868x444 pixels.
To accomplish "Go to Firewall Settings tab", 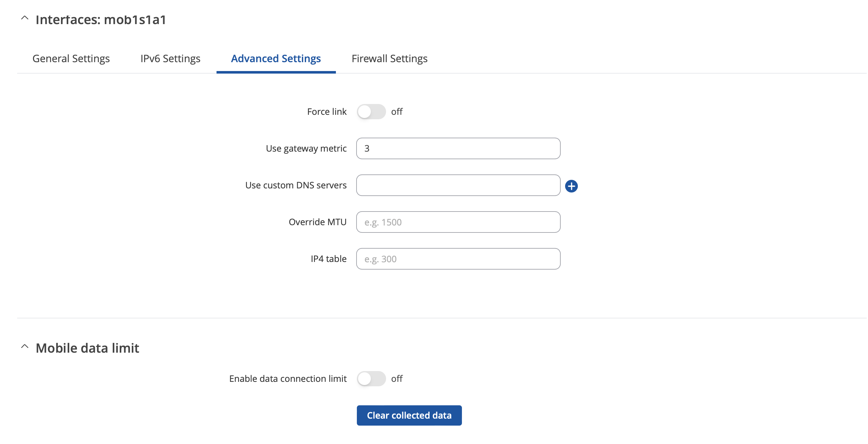I will [390, 59].
